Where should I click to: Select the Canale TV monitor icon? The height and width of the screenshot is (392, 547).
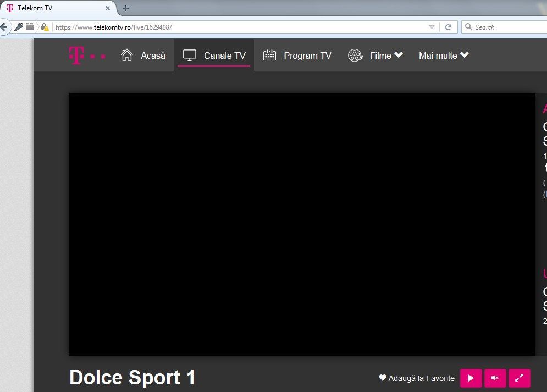190,54
